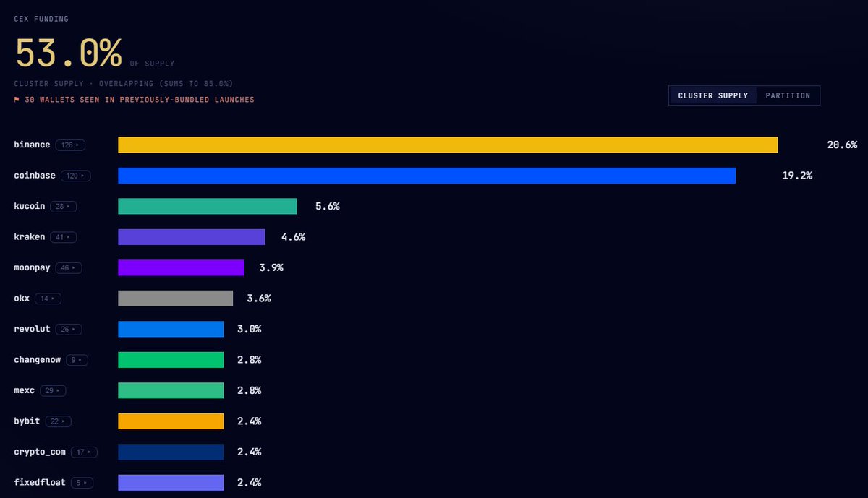
Task: Click the 3.0% value for revolut
Action: 250,329
